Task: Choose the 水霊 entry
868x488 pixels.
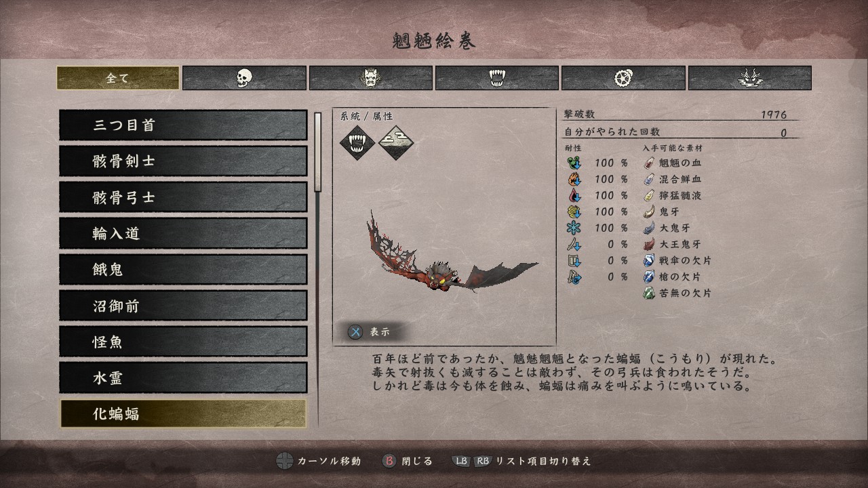Action: coord(183,378)
